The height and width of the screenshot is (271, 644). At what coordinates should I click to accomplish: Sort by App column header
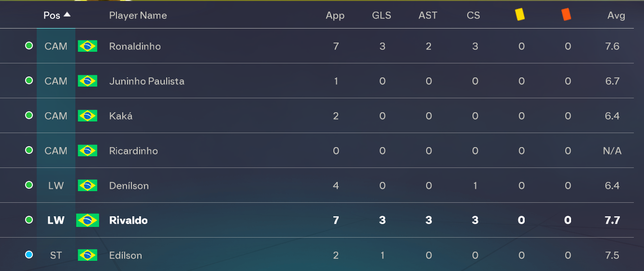[x=335, y=15]
